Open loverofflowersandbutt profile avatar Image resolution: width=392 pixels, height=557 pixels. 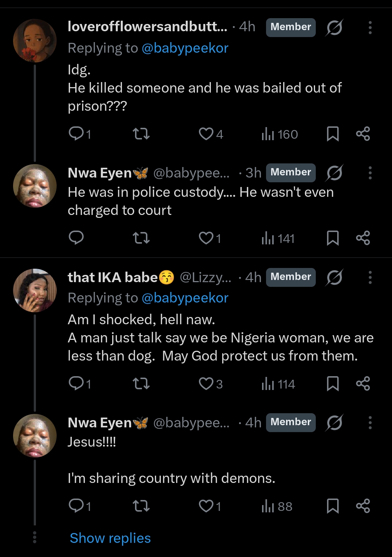click(35, 41)
